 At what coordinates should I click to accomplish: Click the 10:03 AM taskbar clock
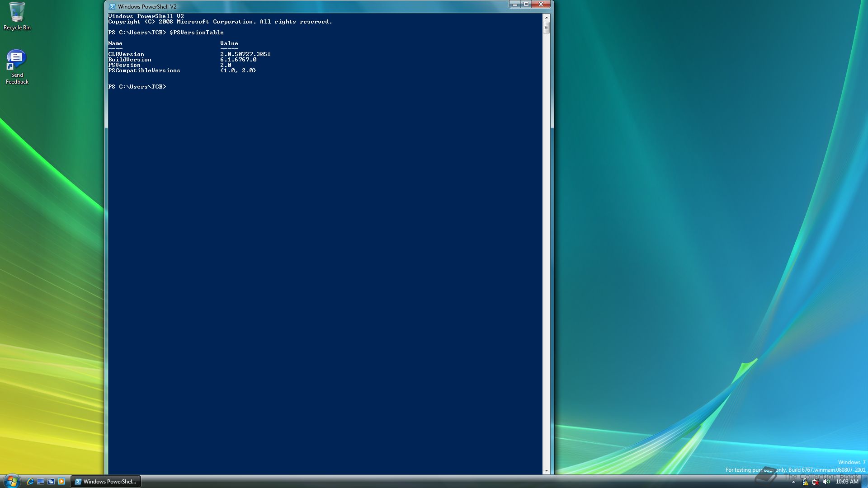(847, 482)
